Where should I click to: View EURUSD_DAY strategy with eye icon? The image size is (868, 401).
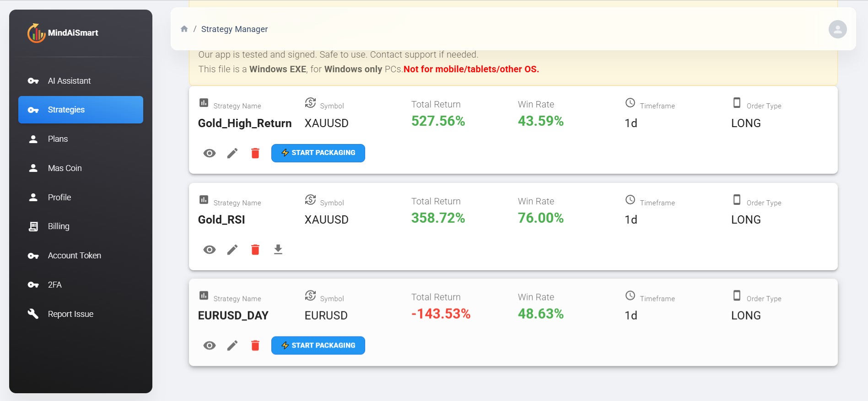coord(210,346)
